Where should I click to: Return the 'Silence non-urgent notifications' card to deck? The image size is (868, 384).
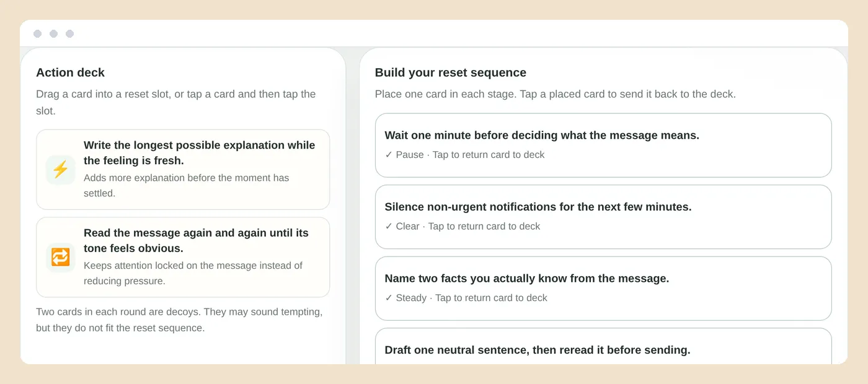coord(603,217)
